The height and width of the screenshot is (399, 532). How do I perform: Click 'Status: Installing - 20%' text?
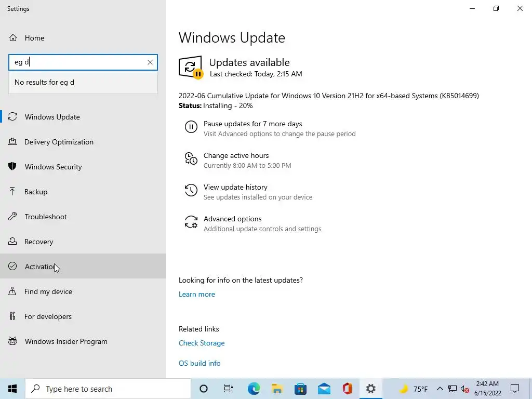pyautogui.click(x=216, y=105)
